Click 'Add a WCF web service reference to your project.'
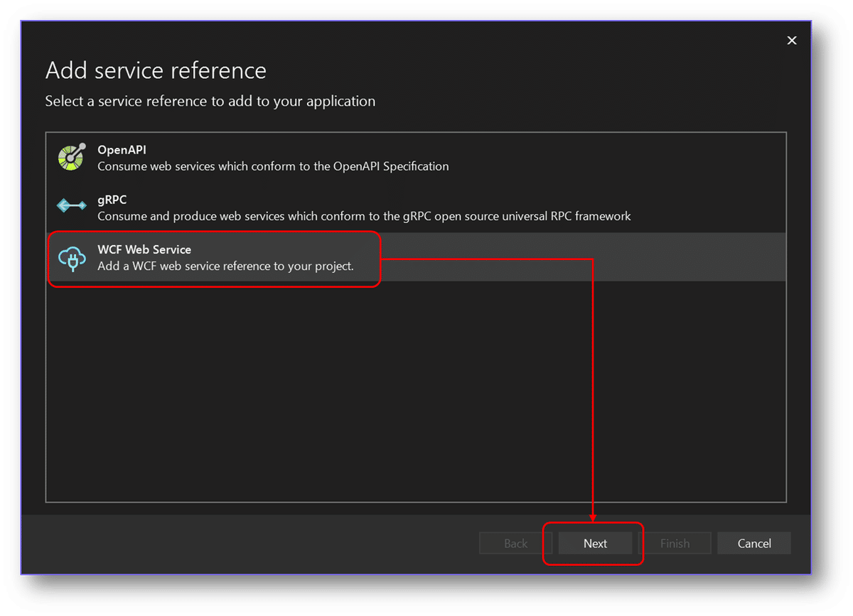Screen dimensions: 853x616 (225, 266)
